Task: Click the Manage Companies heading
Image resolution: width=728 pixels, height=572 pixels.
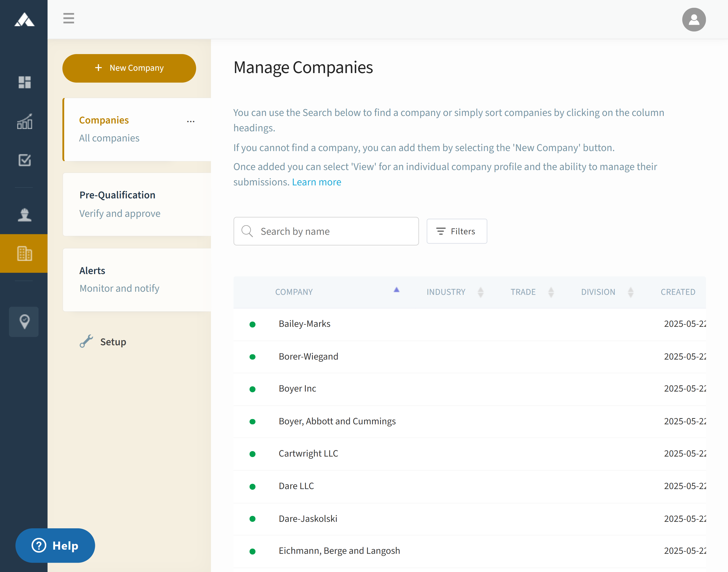Action: click(x=303, y=67)
